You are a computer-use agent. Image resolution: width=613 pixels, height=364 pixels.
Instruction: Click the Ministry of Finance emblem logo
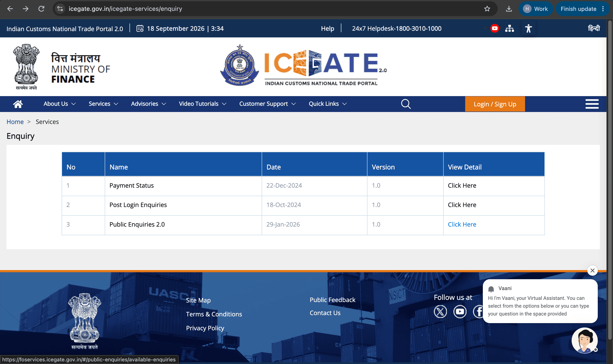26,67
